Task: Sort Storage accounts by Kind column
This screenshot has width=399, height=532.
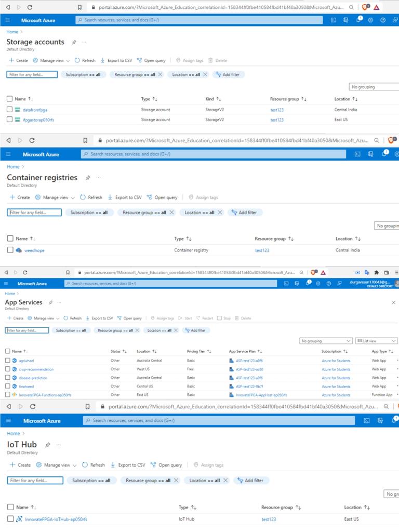Action: [213, 99]
